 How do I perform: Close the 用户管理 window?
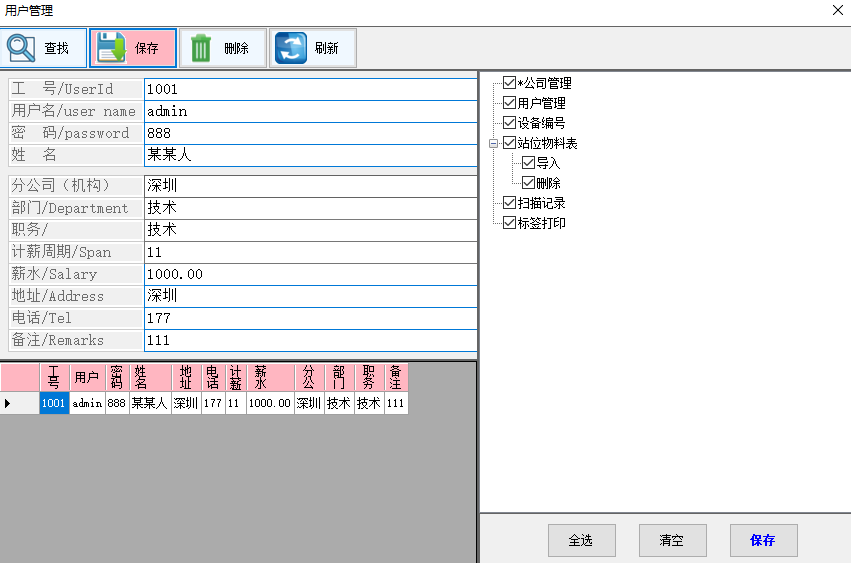pyautogui.click(x=837, y=10)
